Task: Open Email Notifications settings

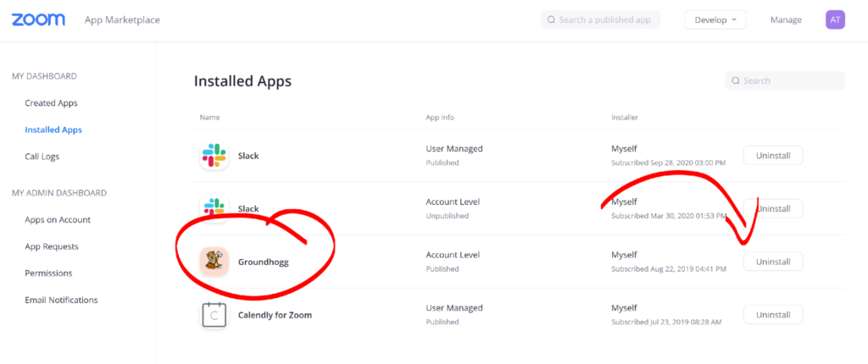Action: tap(61, 300)
